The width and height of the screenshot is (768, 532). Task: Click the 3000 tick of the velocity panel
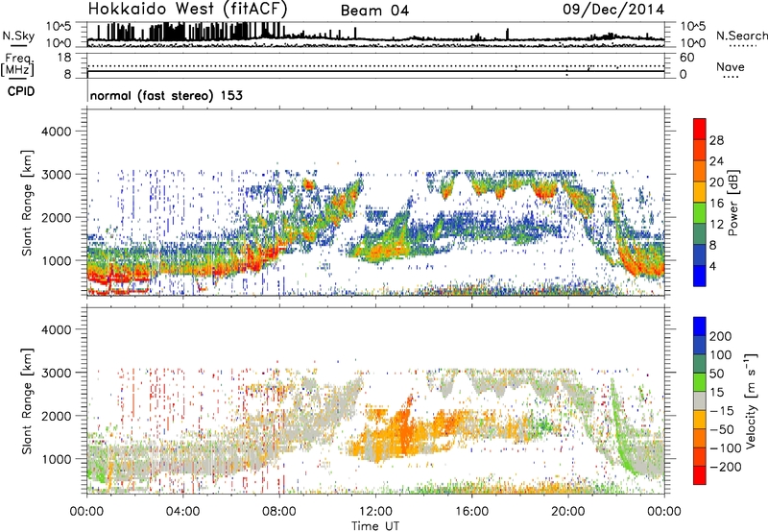coord(56,373)
